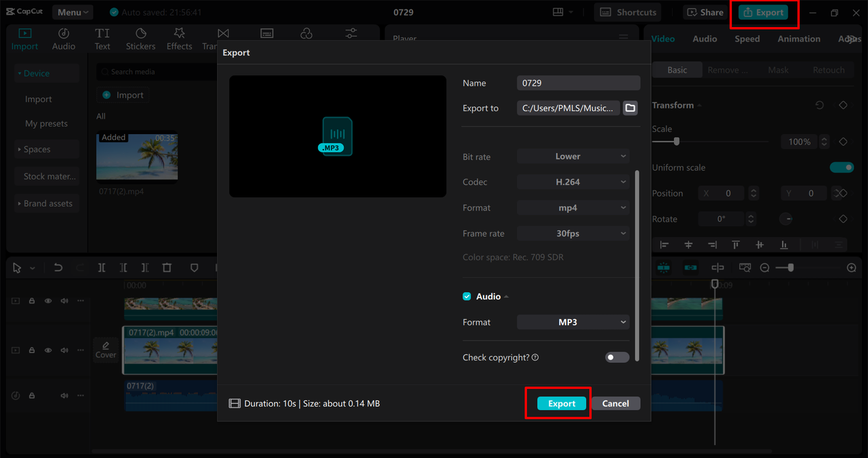Open Effects panel
This screenshot has width=868, height=458.
click(x=179, y=39)
